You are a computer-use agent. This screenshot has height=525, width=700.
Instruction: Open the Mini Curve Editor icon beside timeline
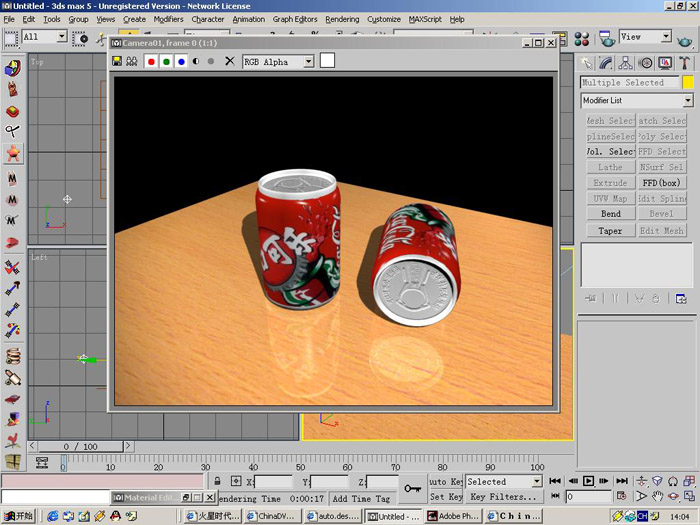click(x=42, y=463)
